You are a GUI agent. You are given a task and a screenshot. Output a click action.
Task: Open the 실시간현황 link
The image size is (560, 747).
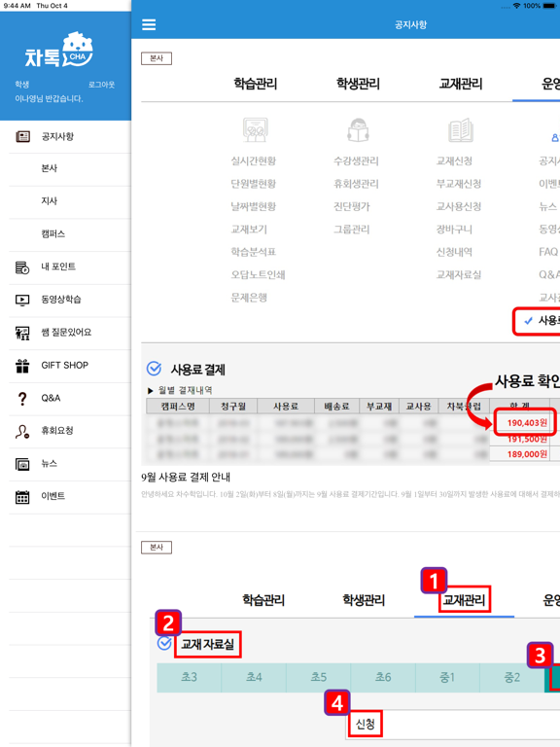(254, 161)
